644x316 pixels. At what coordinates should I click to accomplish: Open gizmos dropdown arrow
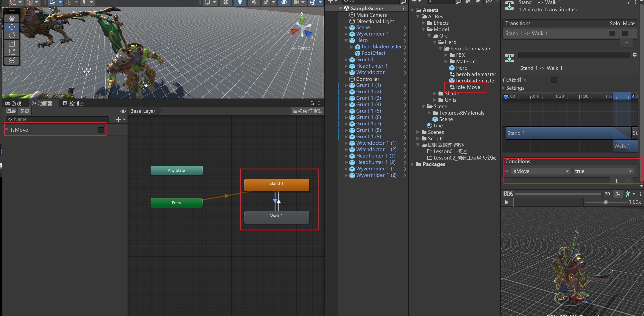[320, 2]
